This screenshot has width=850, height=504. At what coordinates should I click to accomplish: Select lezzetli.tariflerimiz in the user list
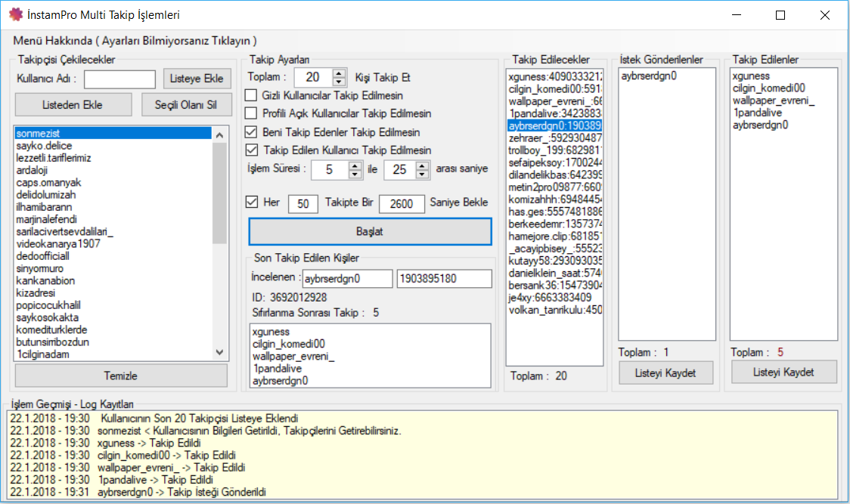(113, 158)
